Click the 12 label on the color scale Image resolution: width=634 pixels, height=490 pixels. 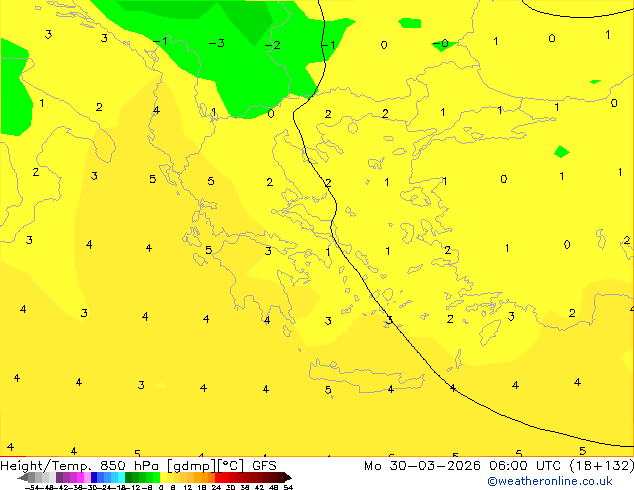[x=188, y=487]
